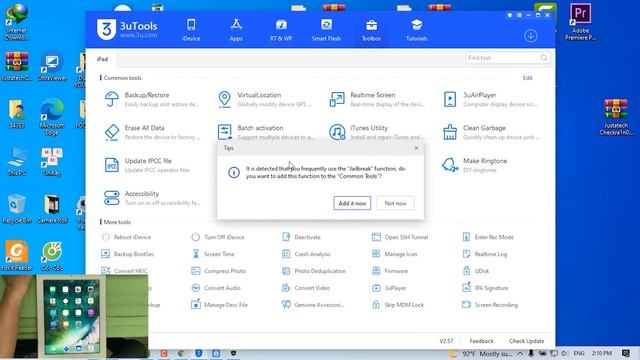Open Genuine Accessories tool
640x360 pixels.
tap(313, 305)
